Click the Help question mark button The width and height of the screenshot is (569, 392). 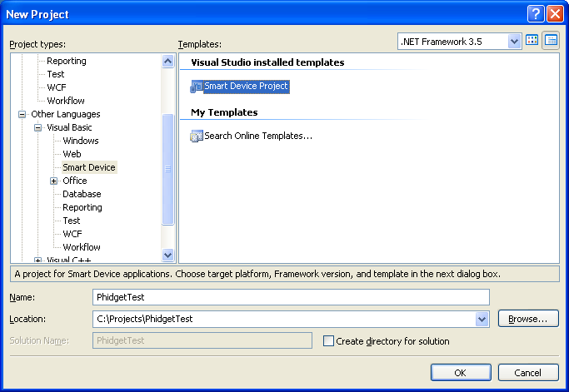(x=536, y=14)
